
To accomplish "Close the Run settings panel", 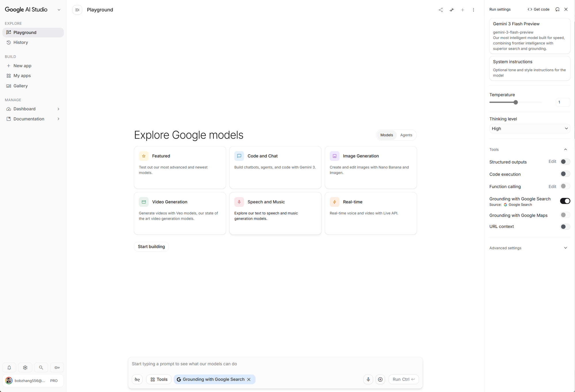I will coord(566,9).
